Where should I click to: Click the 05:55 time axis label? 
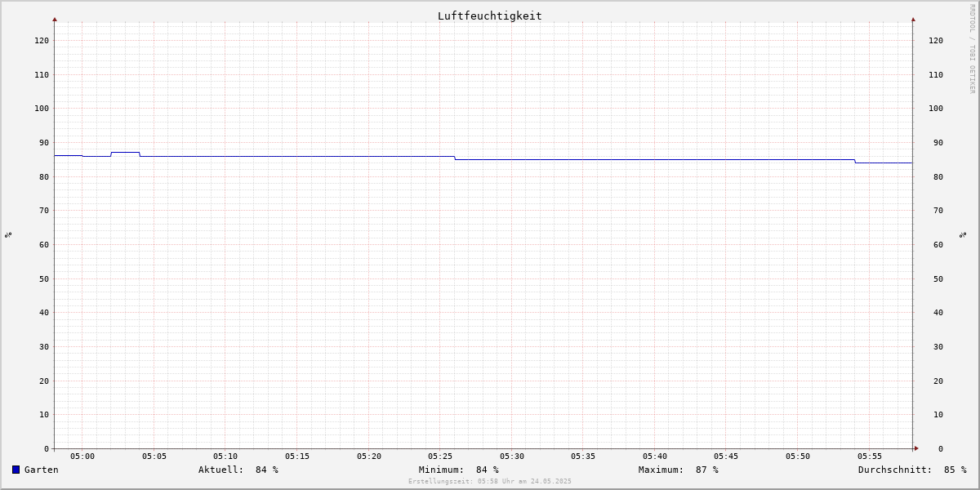pyautogui.click(x=870, y=456)
